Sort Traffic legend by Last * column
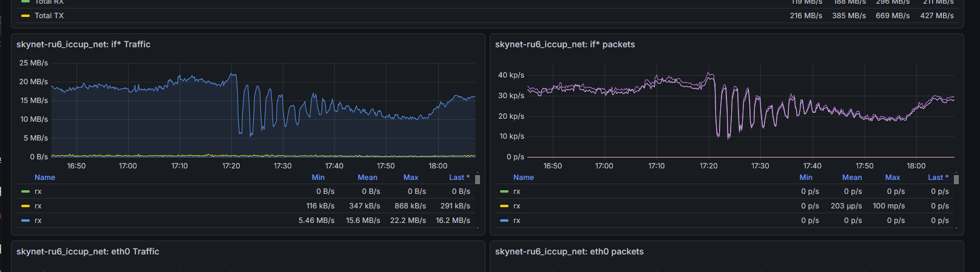The width and height of the screenshot is (980, 272). tap(459, 177)
